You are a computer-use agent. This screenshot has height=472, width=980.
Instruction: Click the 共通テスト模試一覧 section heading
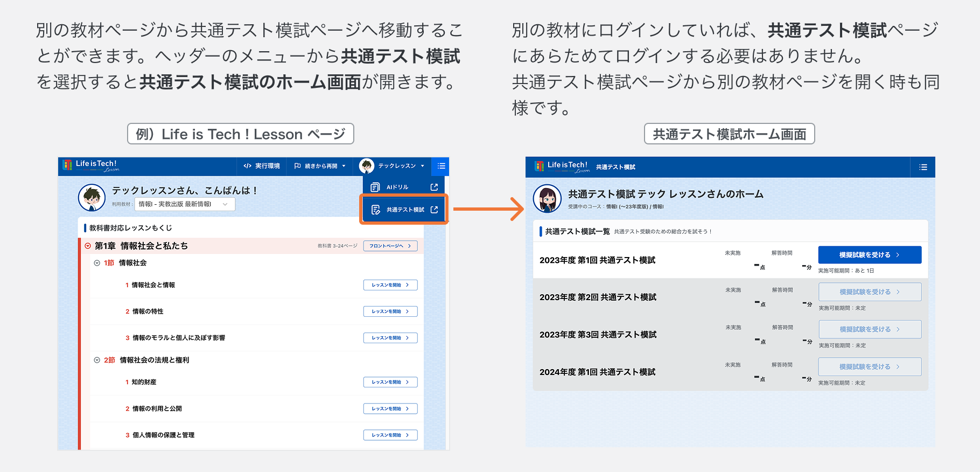577,232
